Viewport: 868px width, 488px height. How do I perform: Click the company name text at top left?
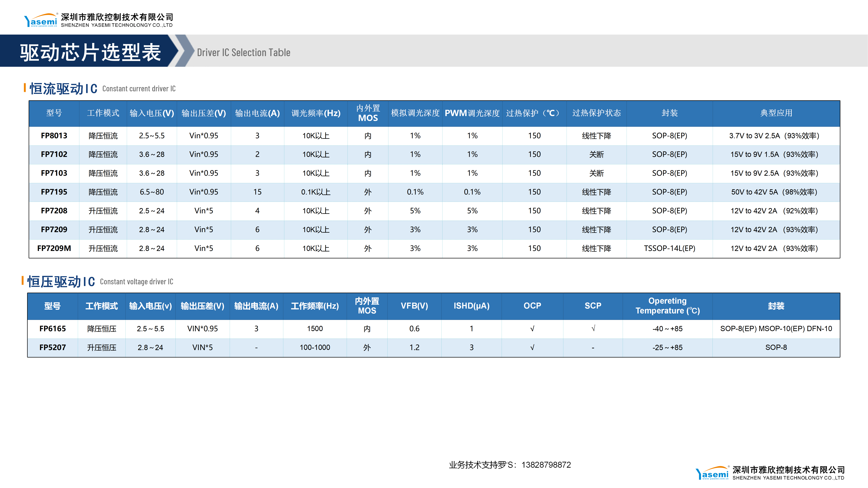tap(117, 20)
